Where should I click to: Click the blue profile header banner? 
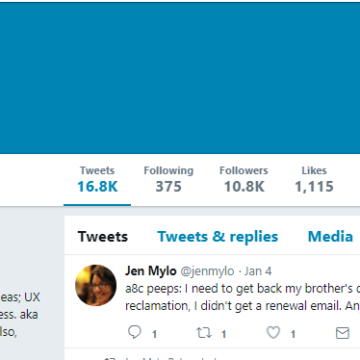pos(180,78)
